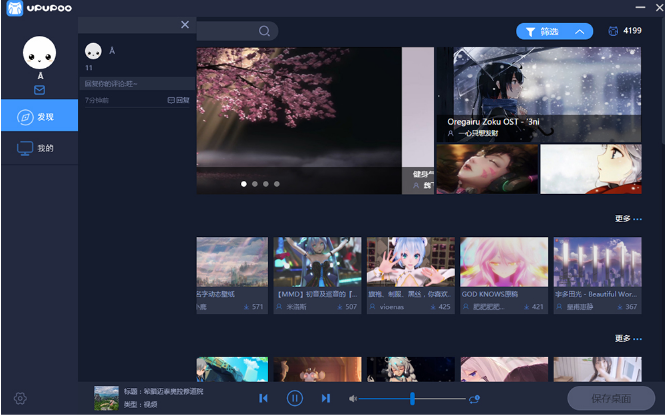Click 更多 link of first section

pos(628,219)
